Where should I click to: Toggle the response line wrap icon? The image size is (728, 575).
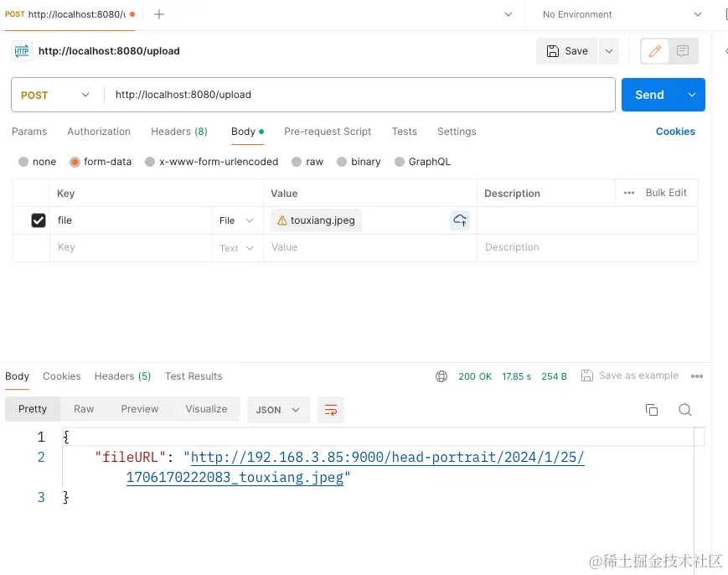[x=331, y=410]
